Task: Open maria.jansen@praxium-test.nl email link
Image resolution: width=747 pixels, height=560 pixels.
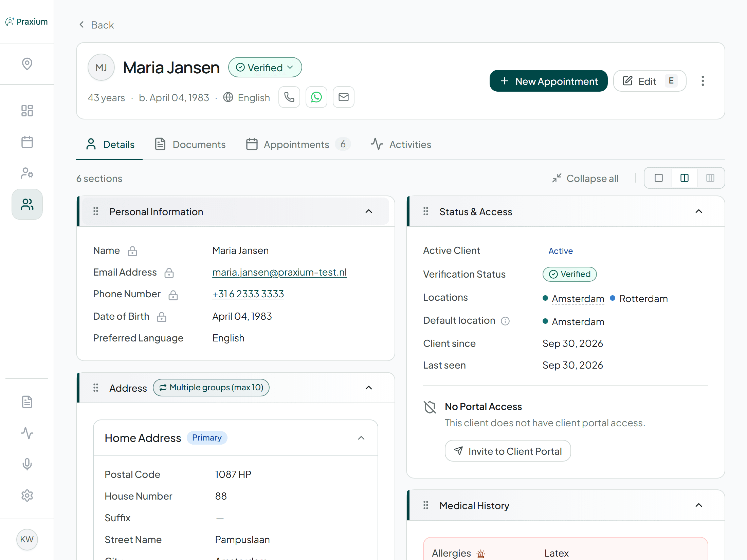Action: click(x=279, y=272)
